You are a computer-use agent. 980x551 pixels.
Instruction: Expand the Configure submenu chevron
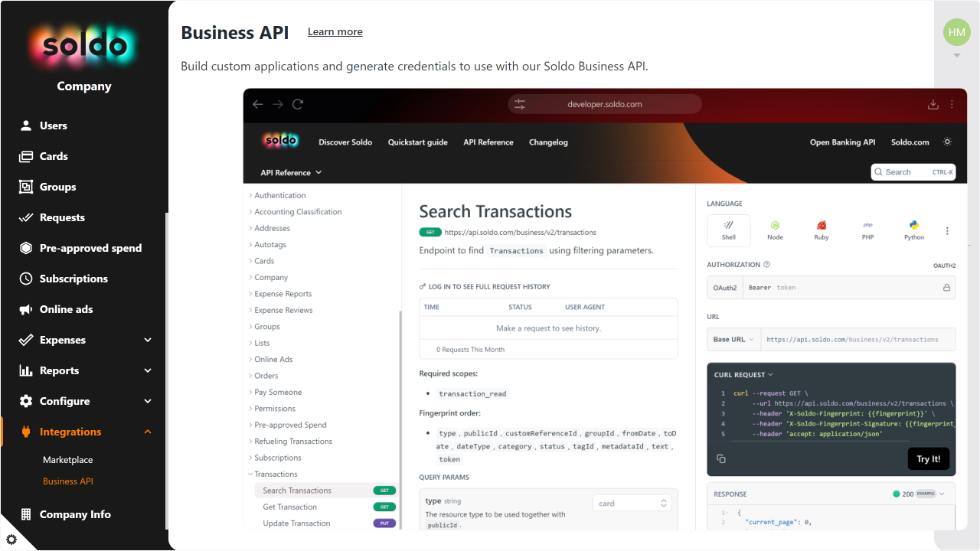(x=148, y=401)
